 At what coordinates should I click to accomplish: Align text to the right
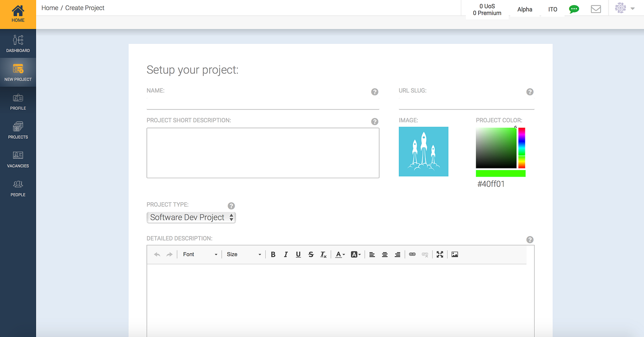(x=397, y=255)
